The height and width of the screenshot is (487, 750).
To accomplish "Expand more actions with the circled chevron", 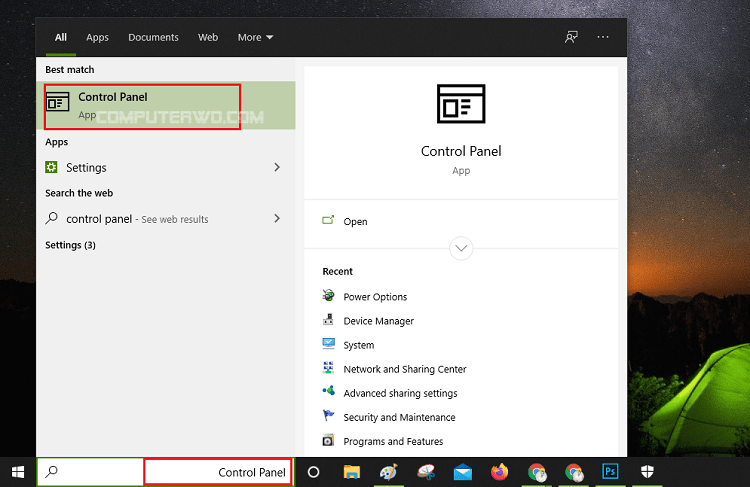I will (461, 248).
